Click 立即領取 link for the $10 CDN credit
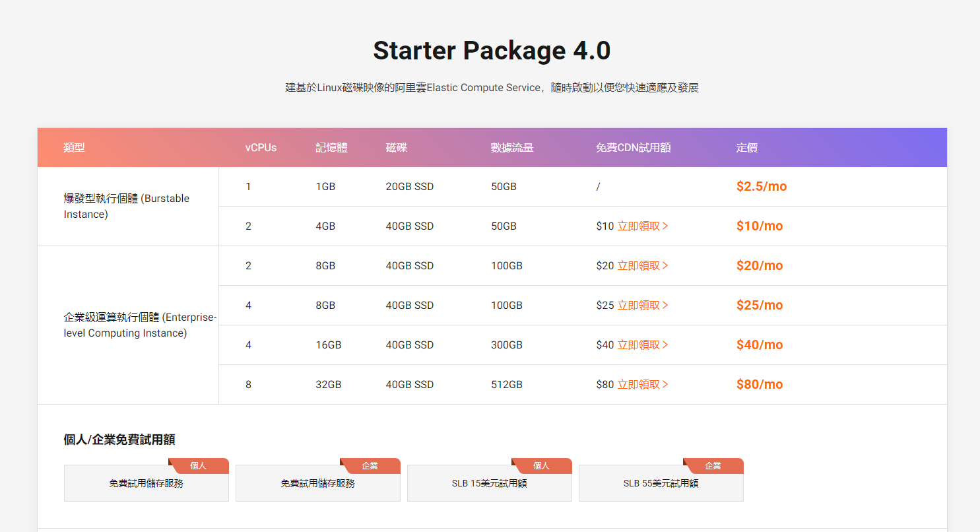 642,226
